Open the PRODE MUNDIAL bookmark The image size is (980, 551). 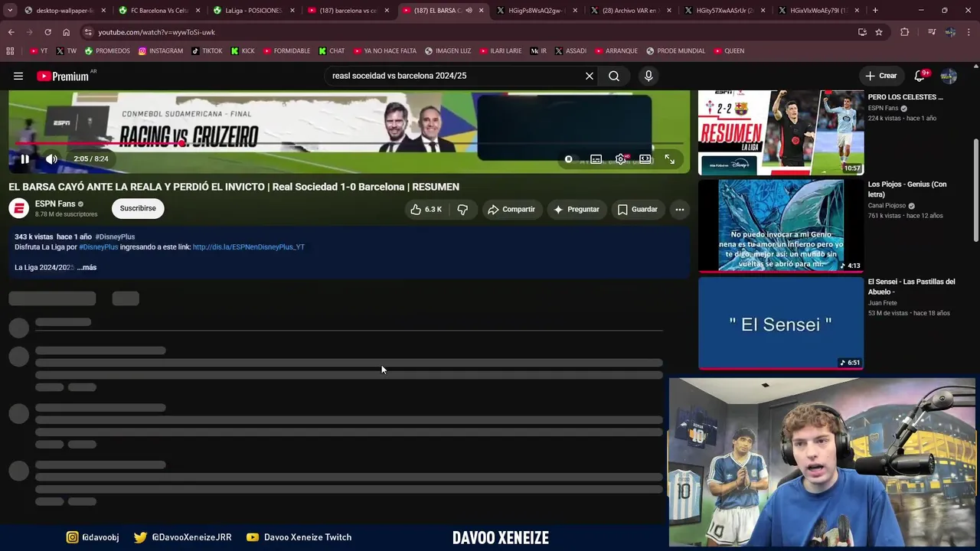675,51
